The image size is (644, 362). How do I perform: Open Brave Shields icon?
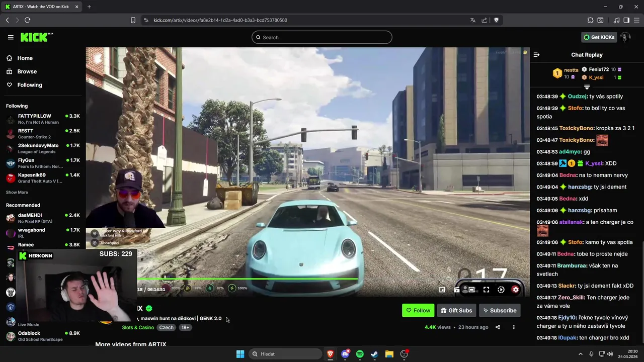tap(496, 20)
